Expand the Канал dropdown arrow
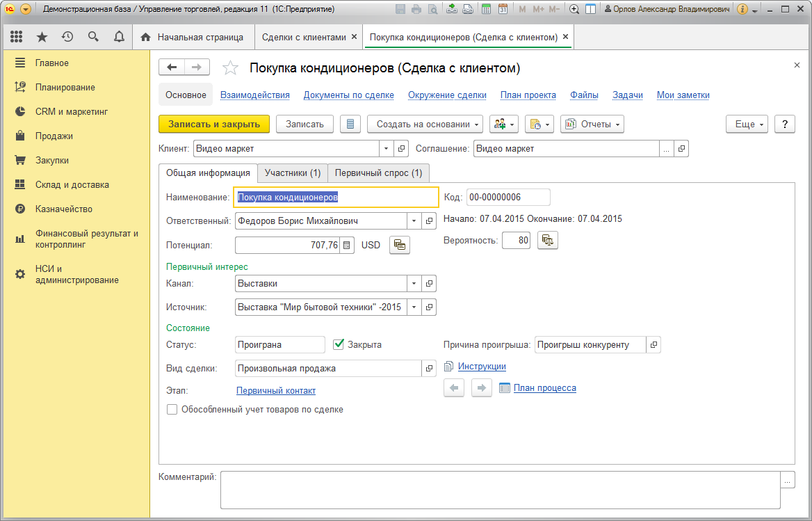812x521 pixels. (414, 284)
